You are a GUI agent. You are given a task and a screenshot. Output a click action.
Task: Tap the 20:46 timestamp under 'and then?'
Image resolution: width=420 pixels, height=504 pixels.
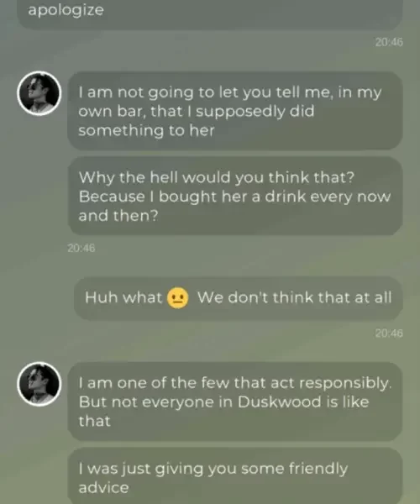81,248
